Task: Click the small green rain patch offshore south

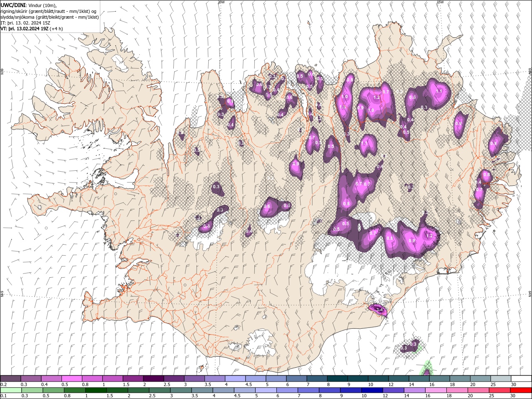Action: pyautogui.click(x=426, y=368)
